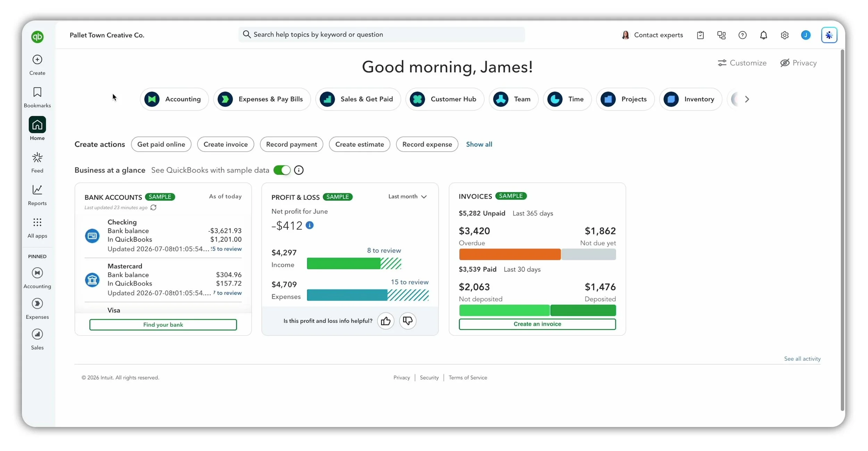Image resolution: width=868 pixels, height=451 pixels.
Task: Click the net profit info icon
Action: [310, 225]
